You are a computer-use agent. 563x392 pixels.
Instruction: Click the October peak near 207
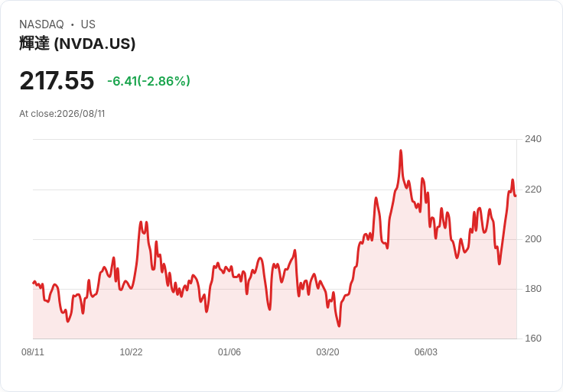pos(141,222)
